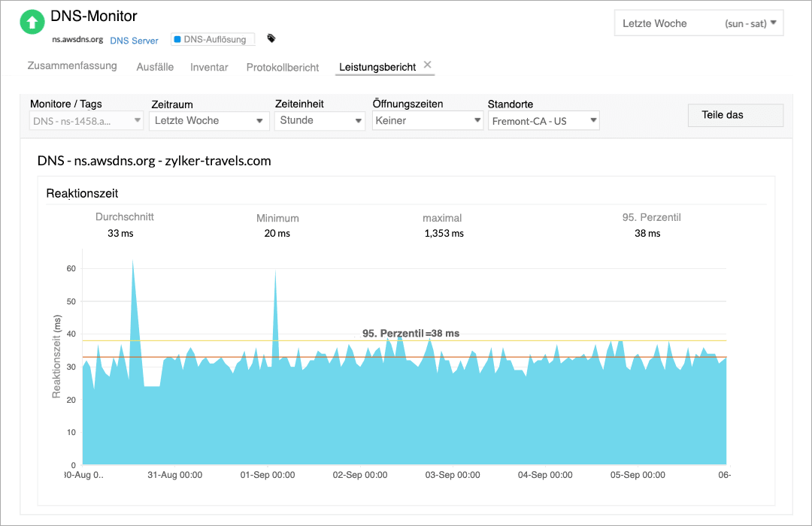Close the Leistungsbericht tab with the X
Screen dimensions: 812x526
coord(427,64)
